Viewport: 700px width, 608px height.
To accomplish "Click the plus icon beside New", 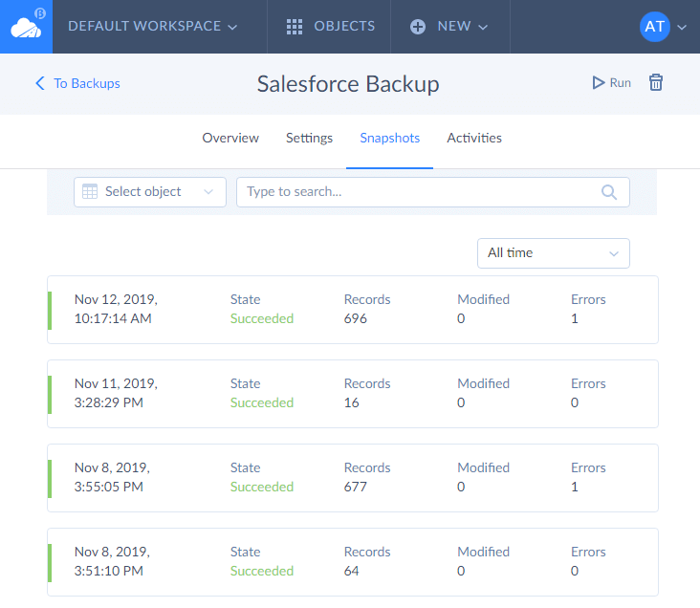I will click(x=417, y=27).
